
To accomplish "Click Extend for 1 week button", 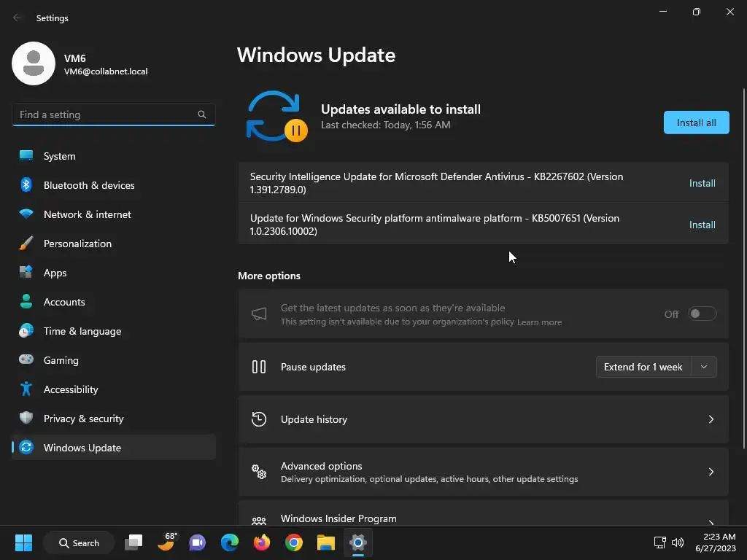I will click(x=643, y=367).
